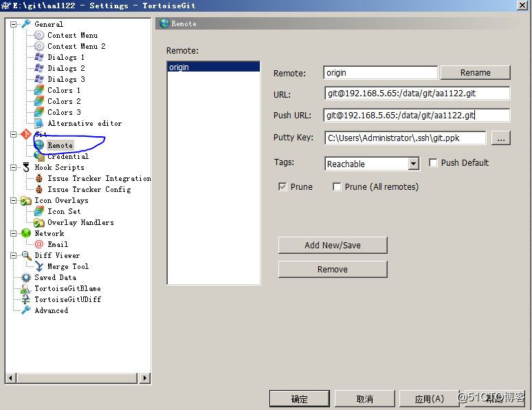532x410 pixels.
Task: Click the Network green globe icon
Action: pyautogui.click(x=26, y=233)
